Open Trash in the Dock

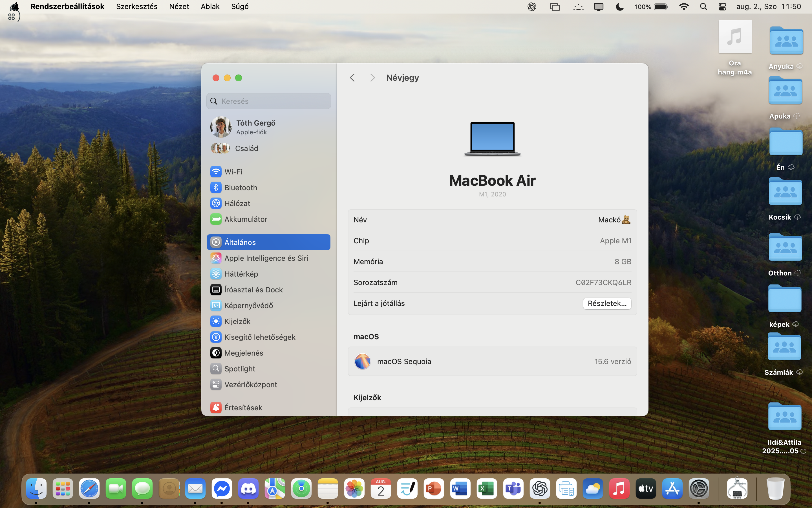775,489
